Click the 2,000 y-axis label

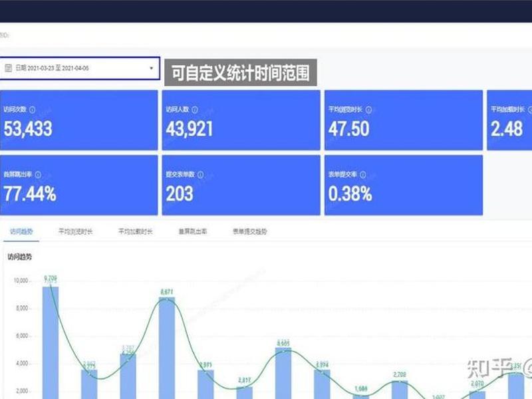(x=22, y=391)
